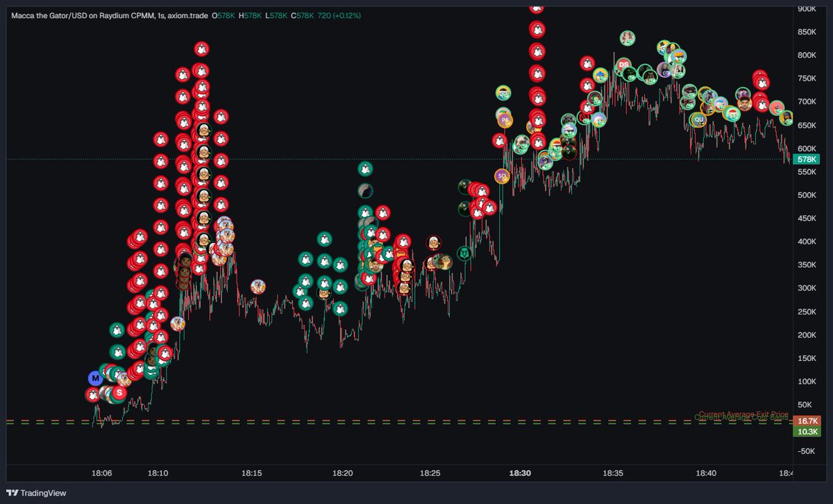833x504 pixels.
Task: Click the H578K high value in the legend
Action: tap(250, 15)
